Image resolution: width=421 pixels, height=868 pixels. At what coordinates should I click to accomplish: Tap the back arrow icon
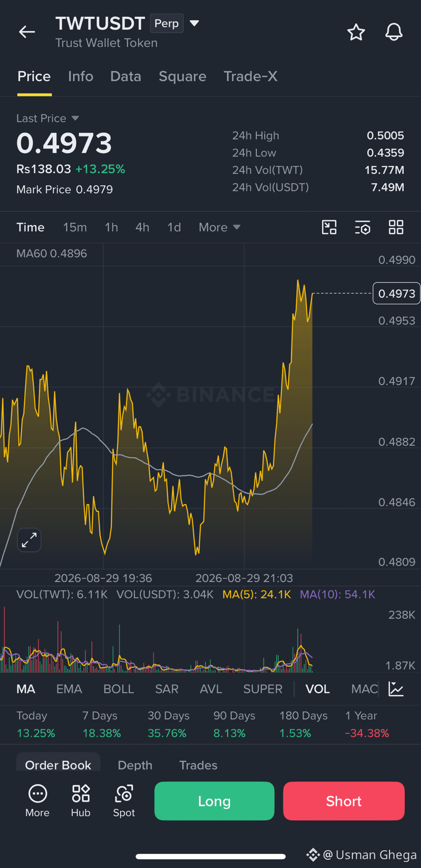(x=27, y=32)
